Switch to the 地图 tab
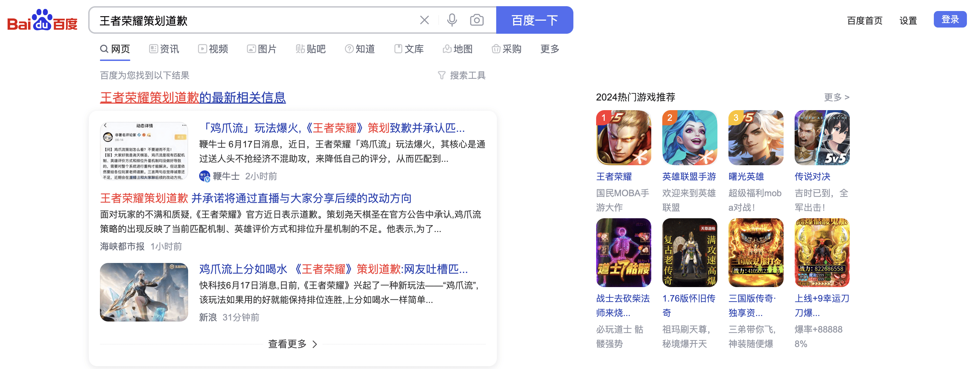The width and height of the screenshot is (980, 369). click(x=458, y=49)
